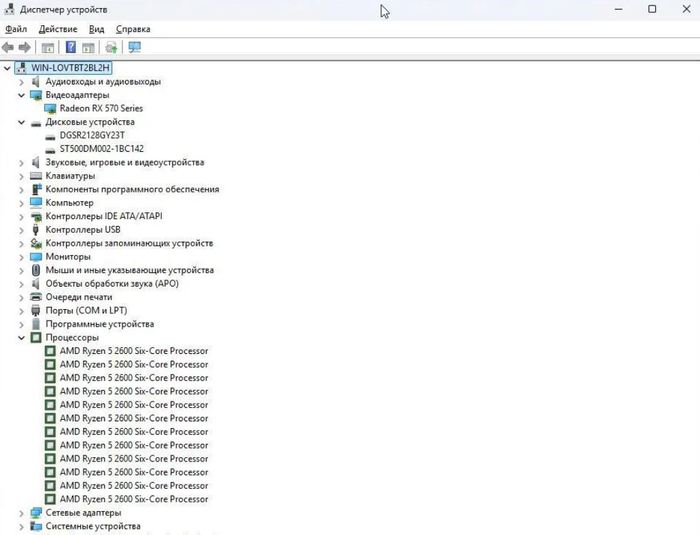Image resolution: width=700 pixels, height=535 pixels.
Task: Expand the Контроллеры USB category
Action: 21,230
